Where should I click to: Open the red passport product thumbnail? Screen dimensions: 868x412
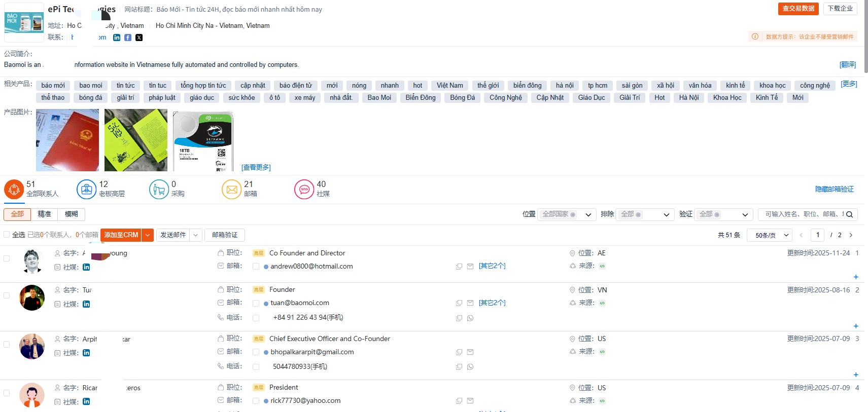[67, 140]
